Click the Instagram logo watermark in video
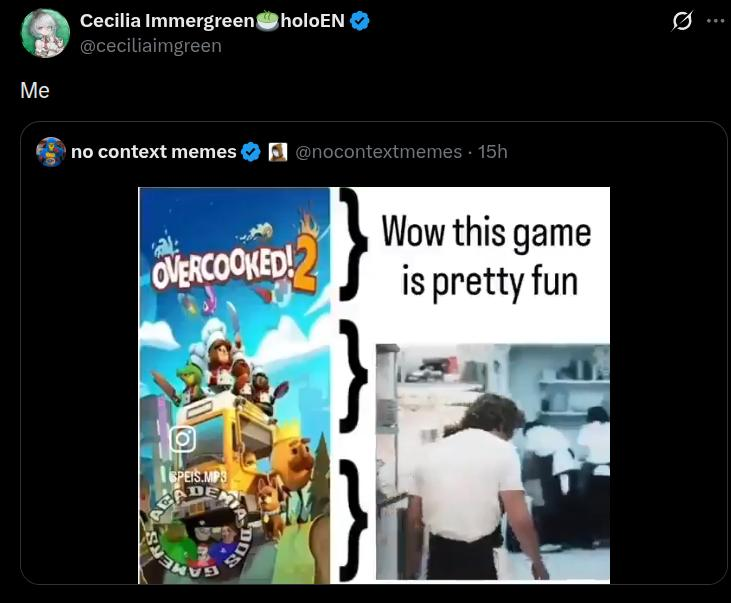Viewport: 731px width, 603px height. 183,439
